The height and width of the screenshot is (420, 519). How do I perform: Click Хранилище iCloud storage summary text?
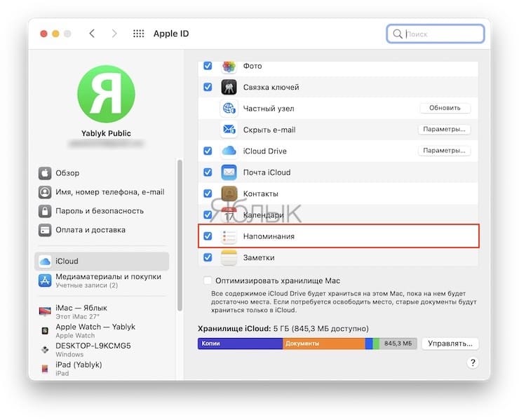pos(283,329)
